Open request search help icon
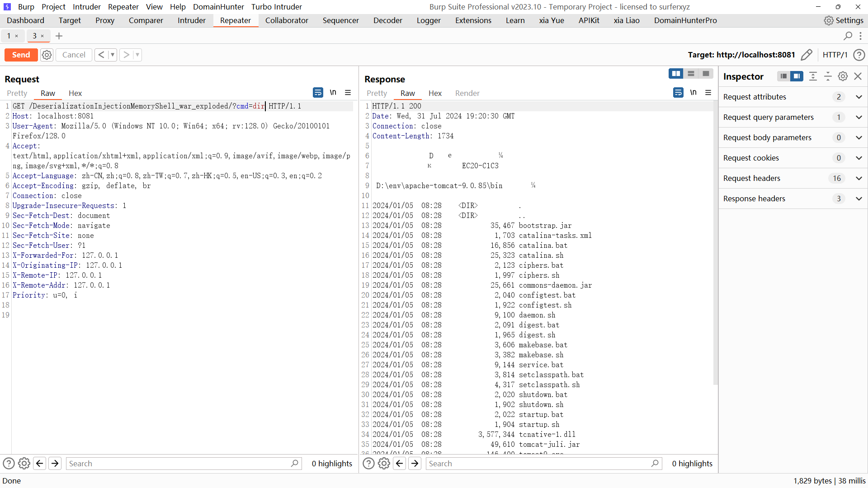This screenshot has height=488, width=868. coord(9,464)
